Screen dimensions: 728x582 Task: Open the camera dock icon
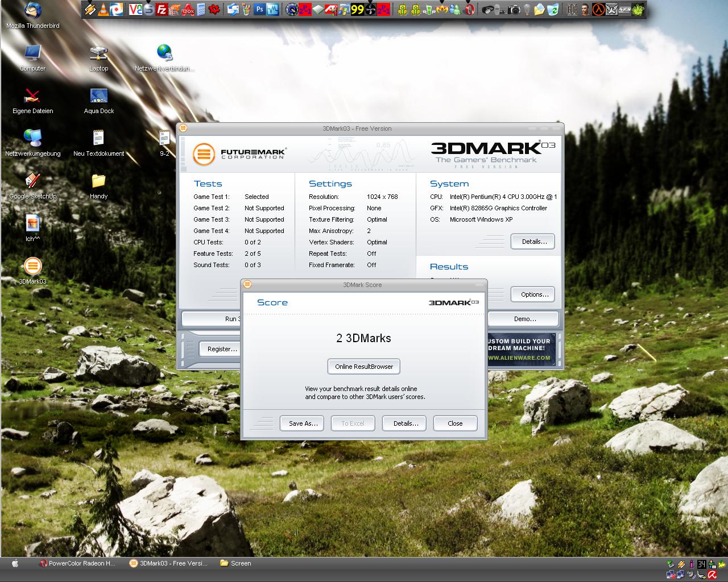[x=514, y=10]
